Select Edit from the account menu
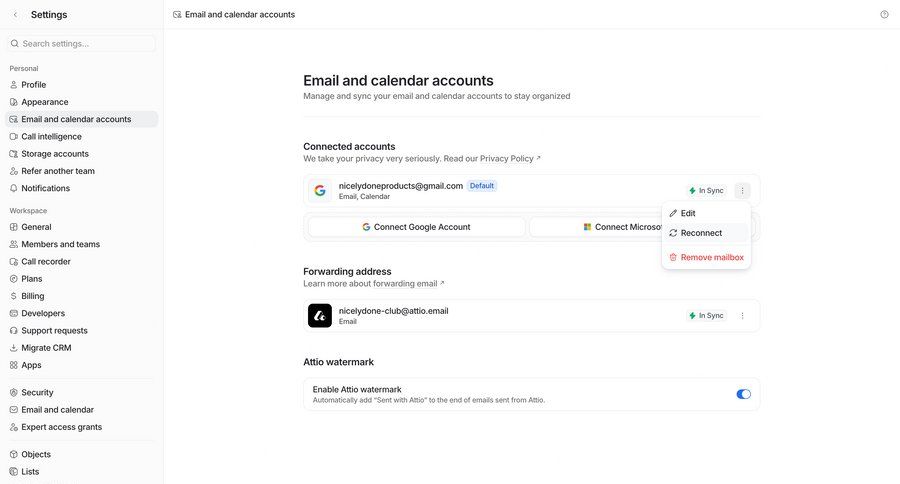Screen dimensions: 900x484 pos(687,213)
